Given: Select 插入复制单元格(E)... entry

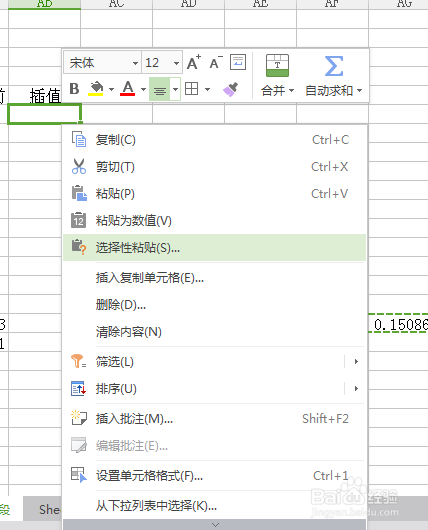Looking at the screenshot, I should pyautogui.click(x=214, y=278).
